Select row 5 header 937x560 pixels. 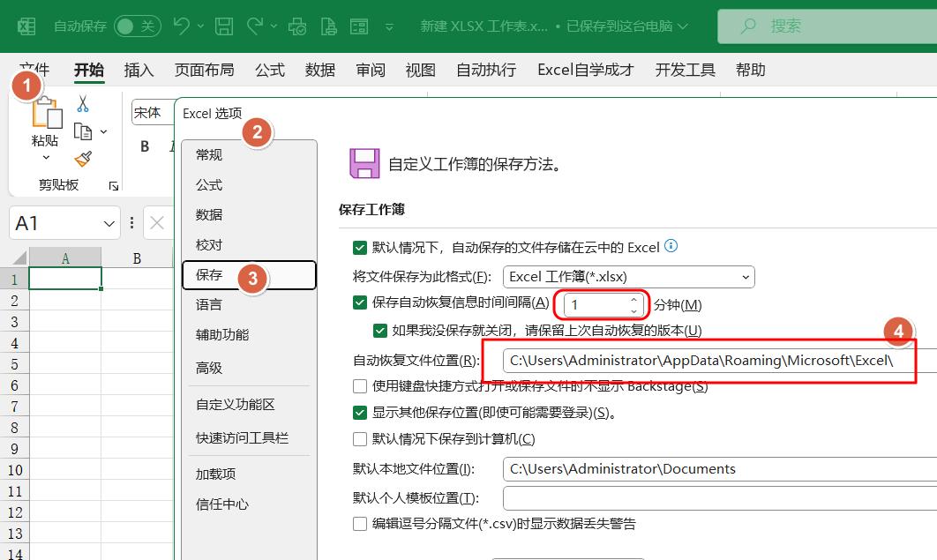pyautogui.click(x=14, y=364)
